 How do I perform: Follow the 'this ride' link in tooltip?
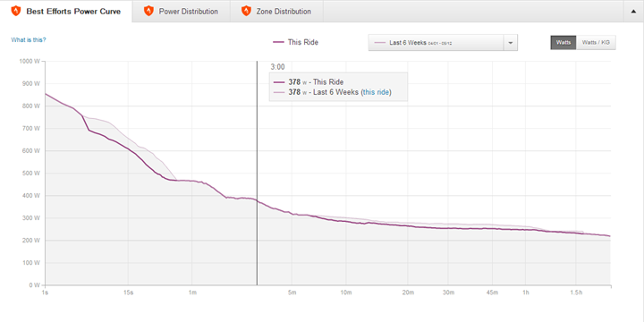376,92
